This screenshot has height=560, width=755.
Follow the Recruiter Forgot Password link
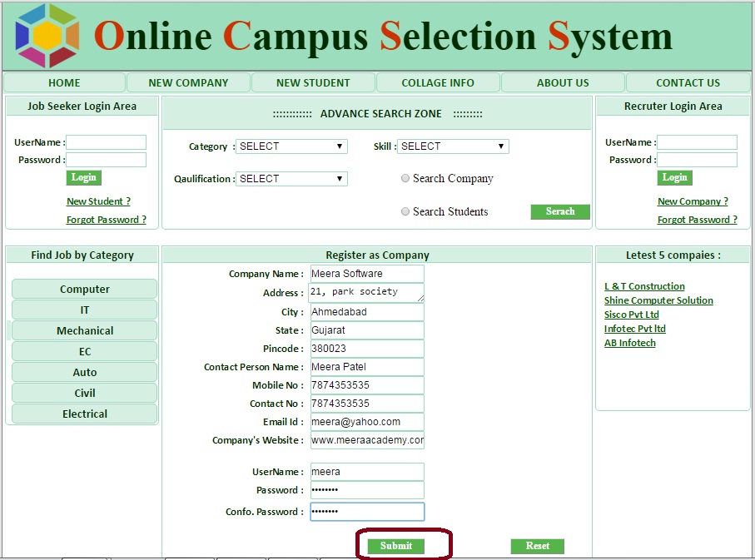(x=697, y=220)
